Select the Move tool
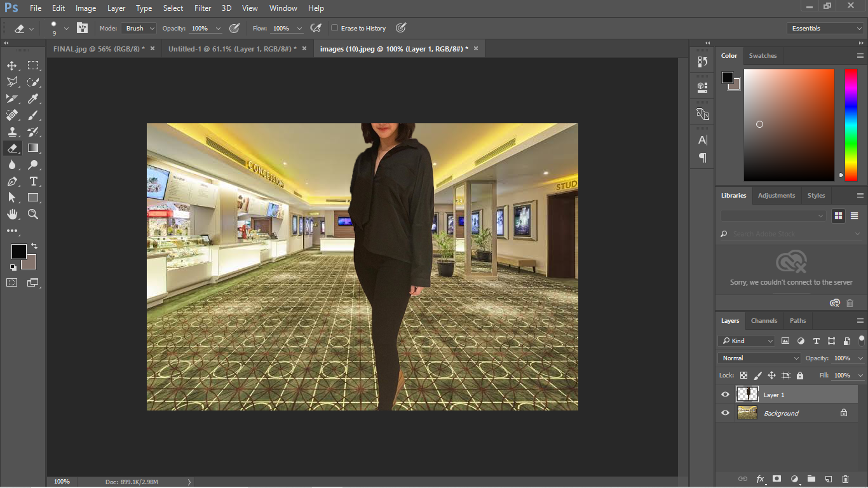Viewport: 868px width, 488px height. 12,65
